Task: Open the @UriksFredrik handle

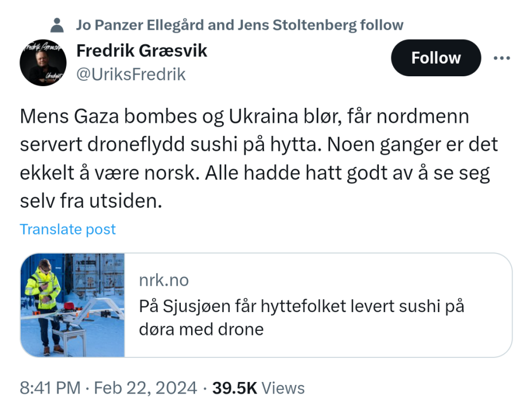Action: pos(131,75)
